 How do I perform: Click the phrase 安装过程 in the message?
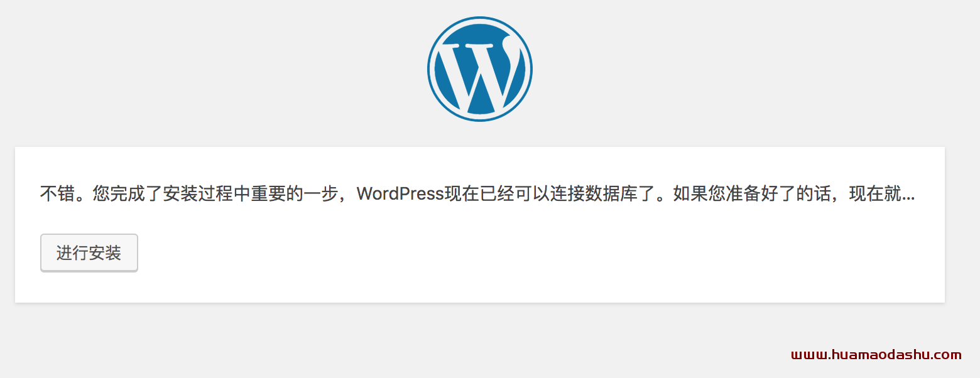(199, 193)
